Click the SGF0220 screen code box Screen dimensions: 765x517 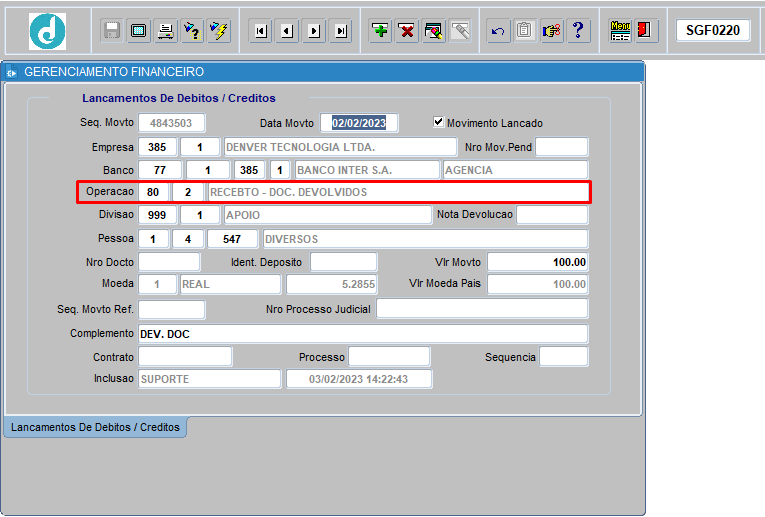713,30
